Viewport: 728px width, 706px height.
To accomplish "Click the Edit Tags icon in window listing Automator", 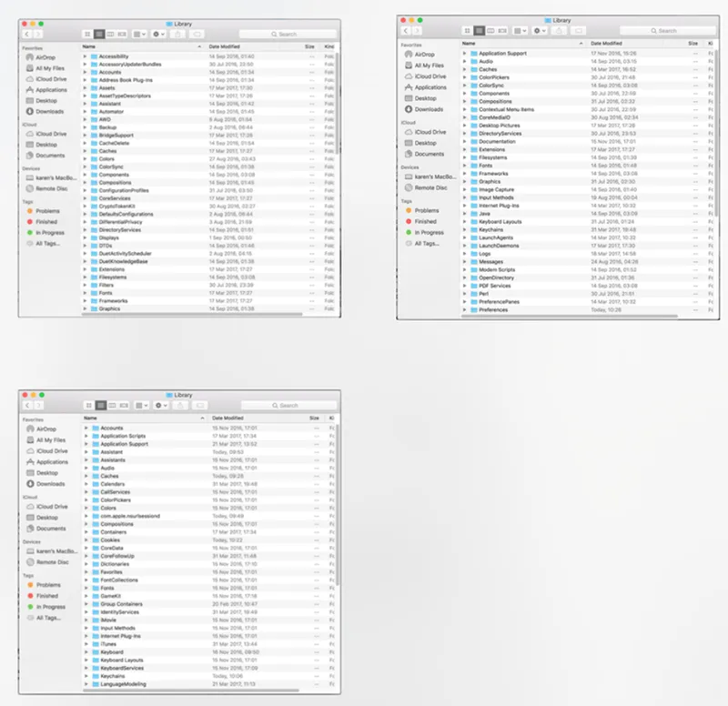I will [x=198, y=34].
